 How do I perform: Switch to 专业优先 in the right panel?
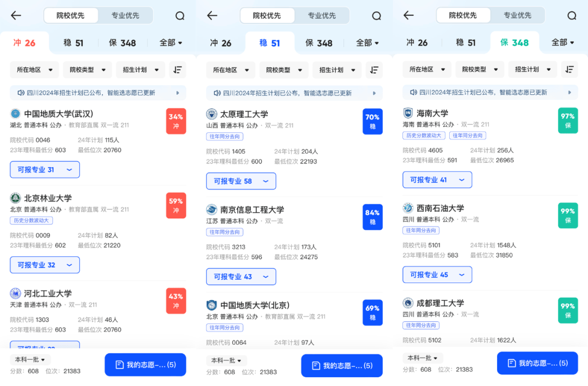[518, 15]
